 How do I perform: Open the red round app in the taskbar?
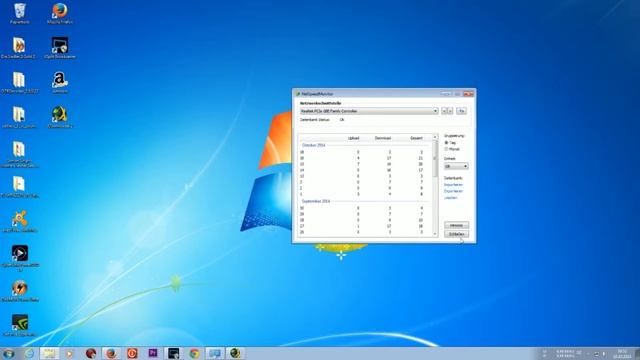(91, 353)
